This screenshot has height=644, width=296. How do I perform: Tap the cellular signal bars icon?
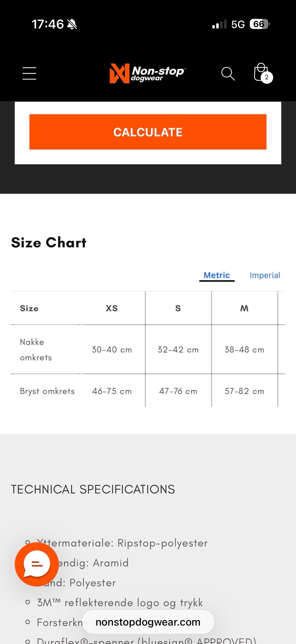coord(219,24)
